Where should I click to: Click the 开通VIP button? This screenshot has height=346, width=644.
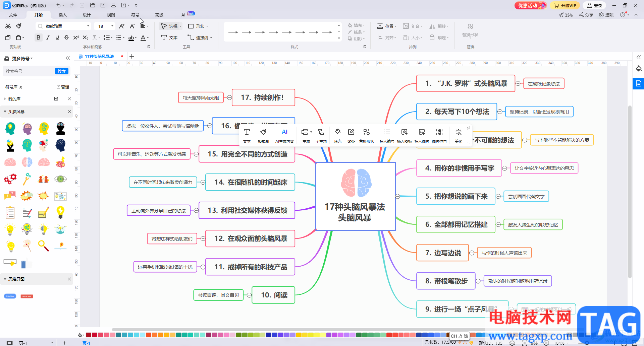565,5
